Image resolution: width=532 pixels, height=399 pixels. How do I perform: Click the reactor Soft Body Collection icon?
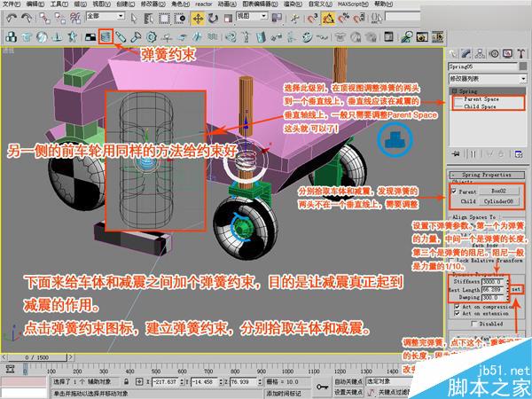42,36
